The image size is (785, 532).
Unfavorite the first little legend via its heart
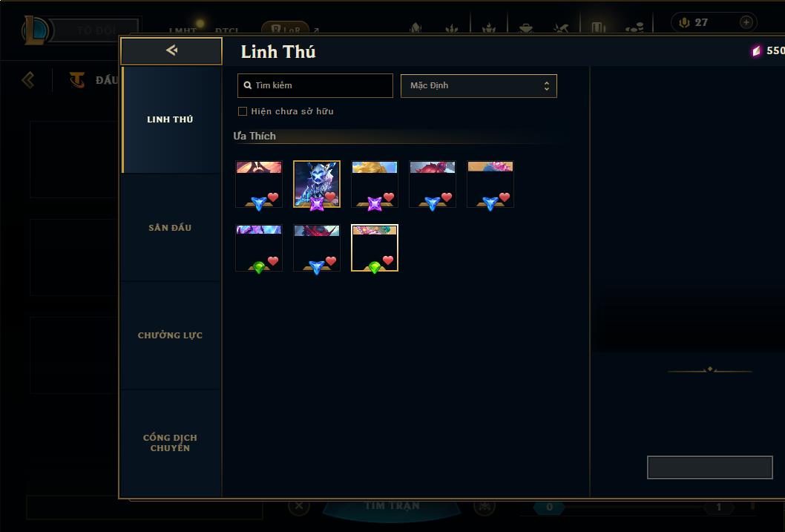273,197
